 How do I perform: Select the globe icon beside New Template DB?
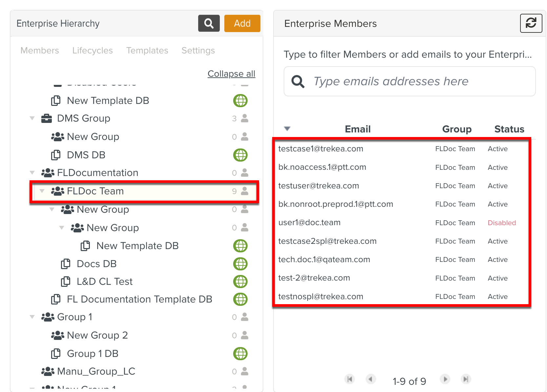click(240, 101)
